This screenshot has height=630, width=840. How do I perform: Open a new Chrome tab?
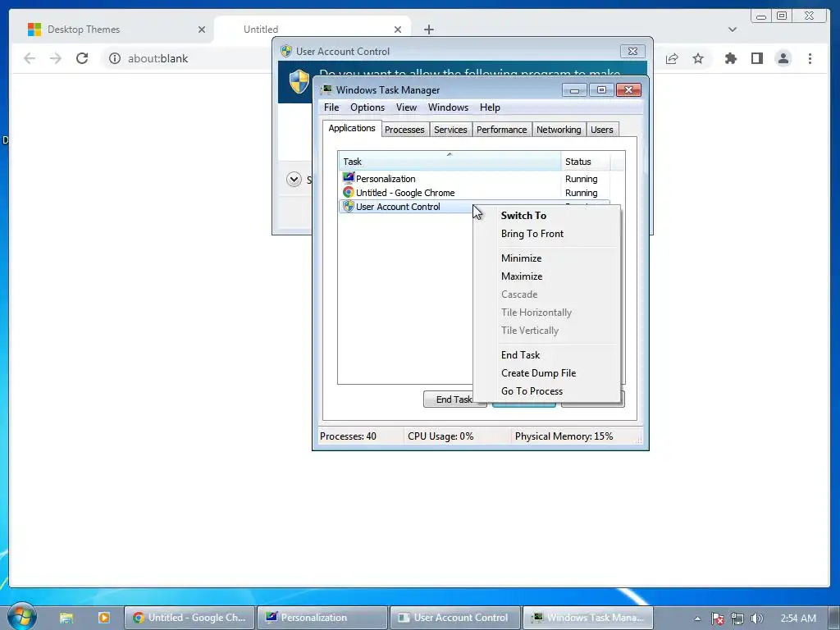pyautogui.click(x=428, y=30)
